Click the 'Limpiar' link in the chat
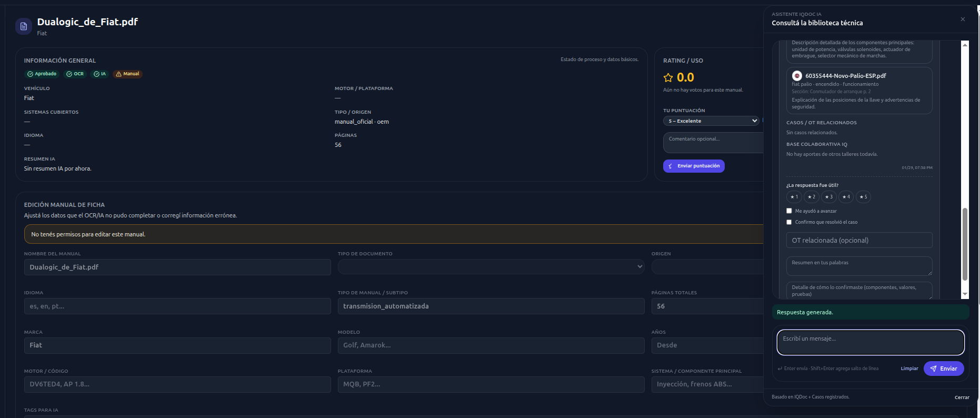Image resolution: width=980 pixels, height=418 pixels. (909, 369)
